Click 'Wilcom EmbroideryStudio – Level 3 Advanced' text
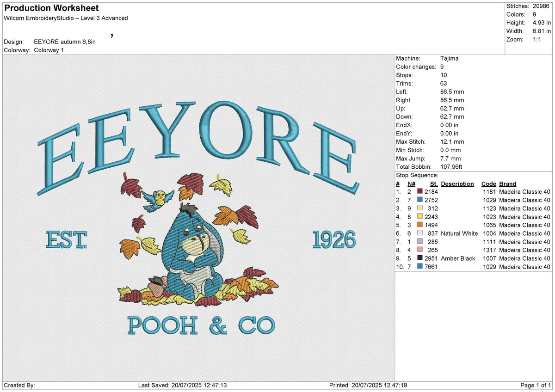Image resolution: width=555 pixels, height=392 pixels. [66, 18]
